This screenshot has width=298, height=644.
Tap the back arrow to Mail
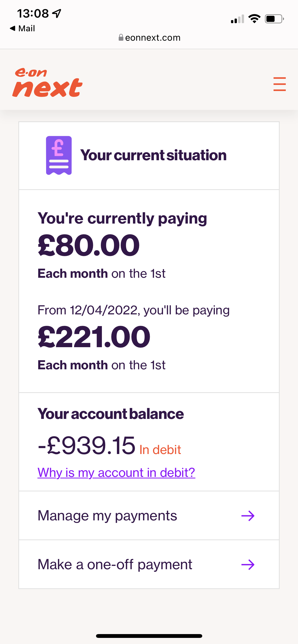pos(12,28)
